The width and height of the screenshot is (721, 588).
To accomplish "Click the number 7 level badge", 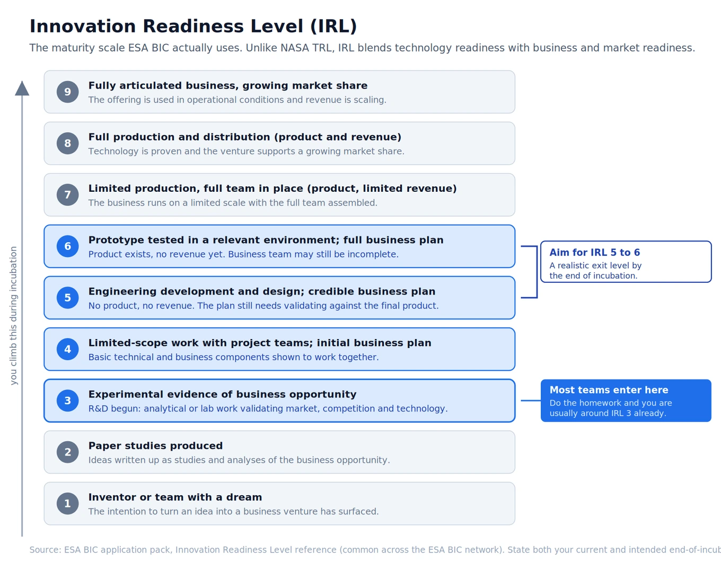I will [67, 194].
